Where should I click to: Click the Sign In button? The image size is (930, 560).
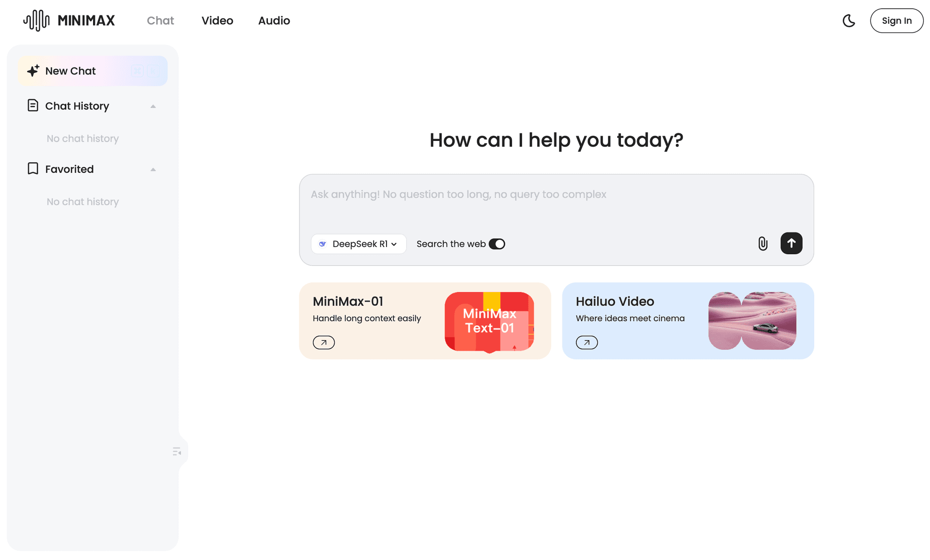click(x=897, y=20)
